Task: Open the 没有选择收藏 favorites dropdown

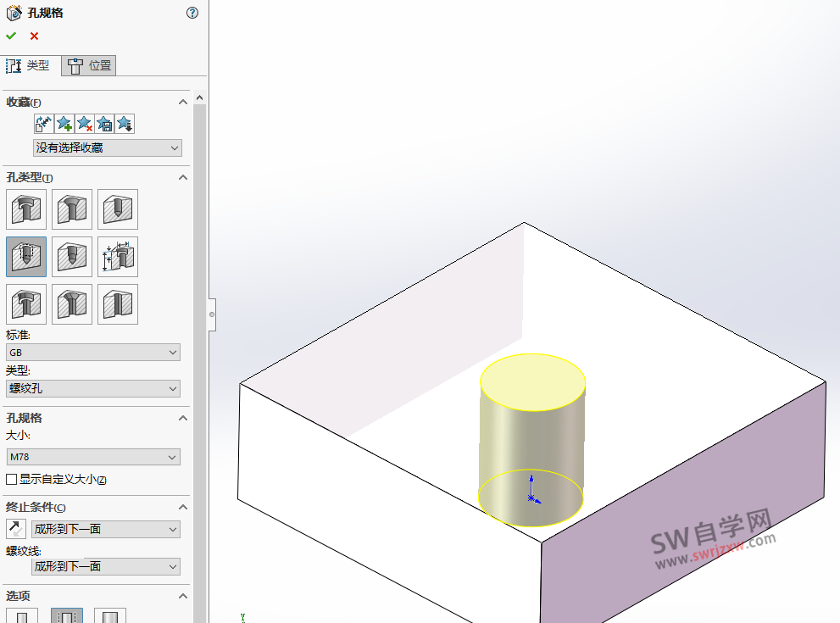Action: tap(108, 147)
